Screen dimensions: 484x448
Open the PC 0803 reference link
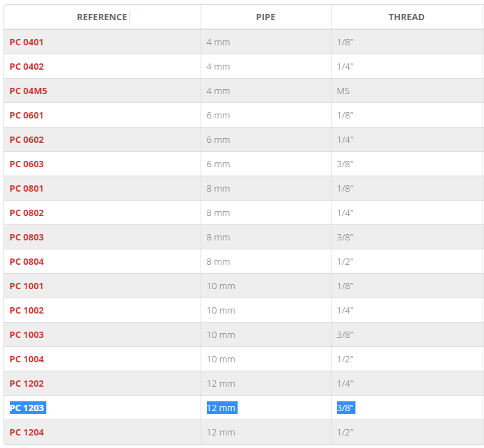coord(27,237)
